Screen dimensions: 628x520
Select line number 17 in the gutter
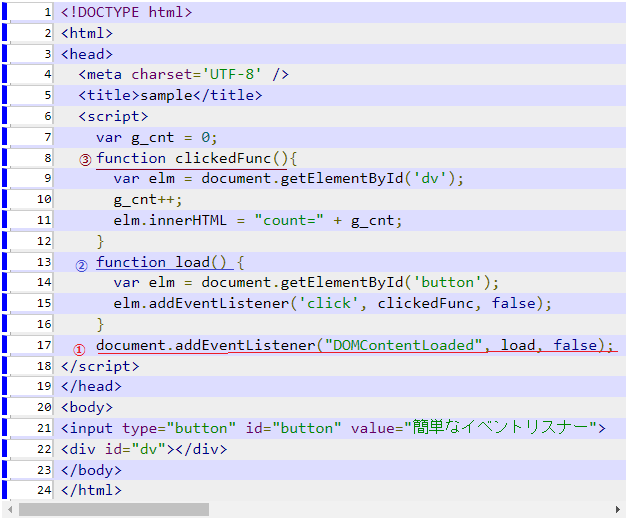[44, 345]
